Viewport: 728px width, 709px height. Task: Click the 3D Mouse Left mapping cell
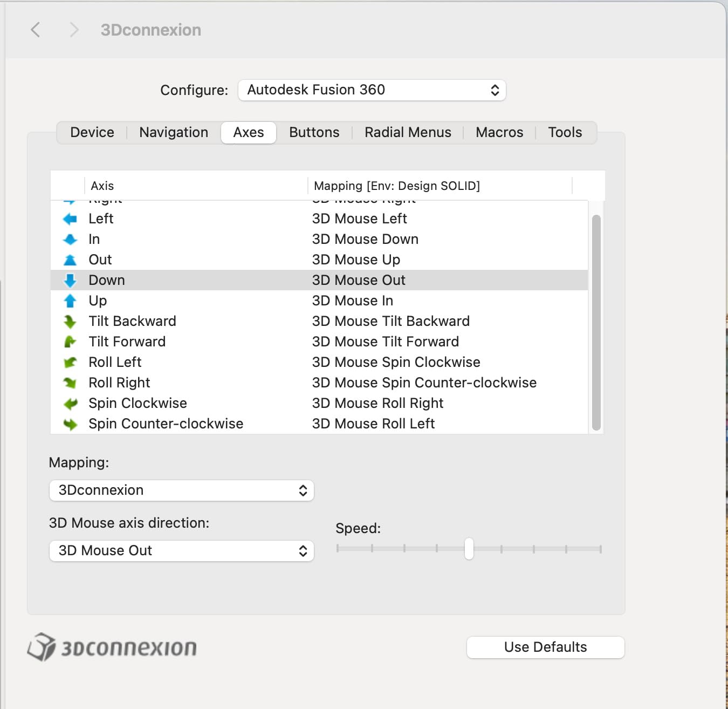(360, 219)
